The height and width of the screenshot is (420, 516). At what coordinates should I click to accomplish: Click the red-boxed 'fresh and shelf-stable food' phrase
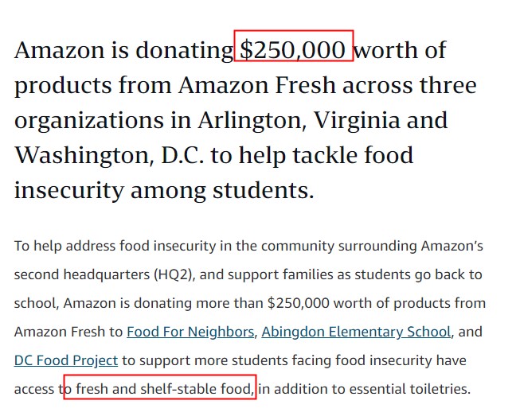[160, 387]
